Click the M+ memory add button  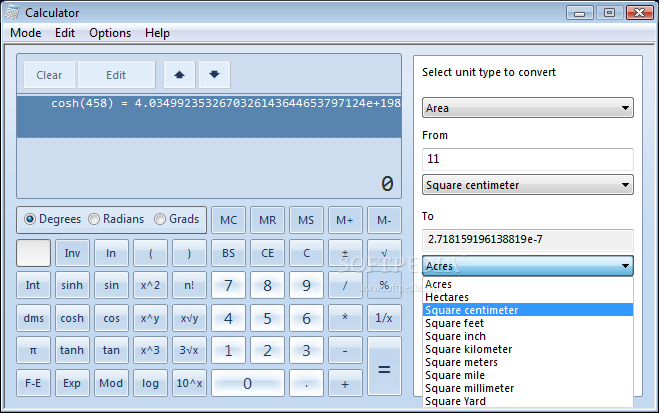click(345, 220)
